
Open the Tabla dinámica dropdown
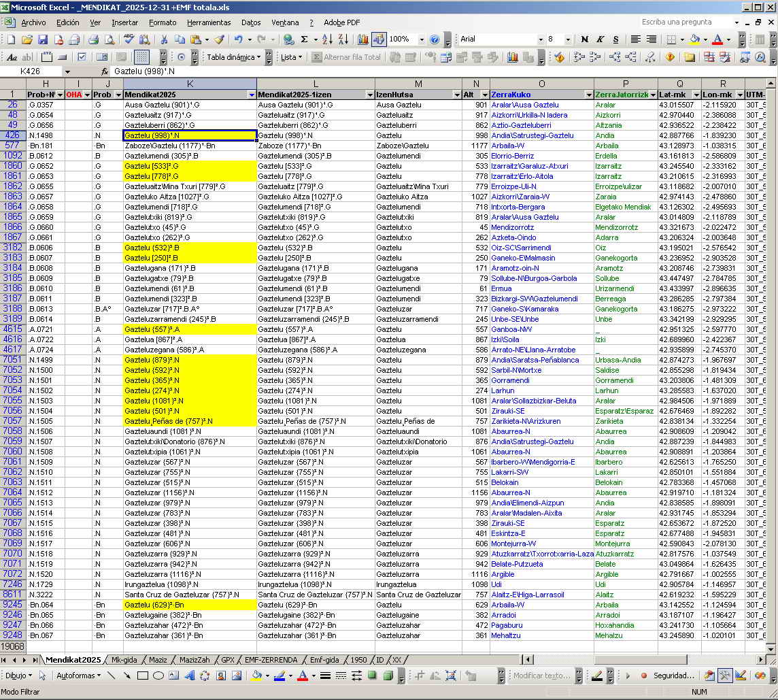coord(234,57)
